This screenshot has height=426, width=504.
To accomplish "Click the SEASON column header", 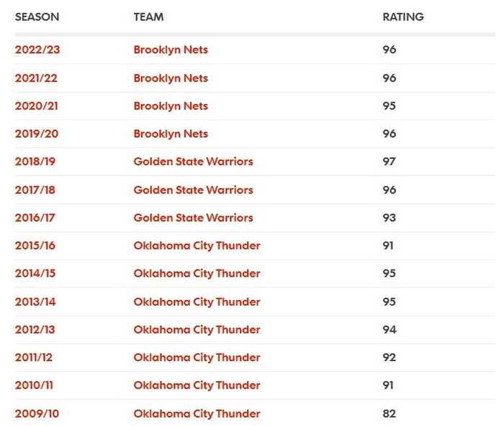I will coord(37,17).
